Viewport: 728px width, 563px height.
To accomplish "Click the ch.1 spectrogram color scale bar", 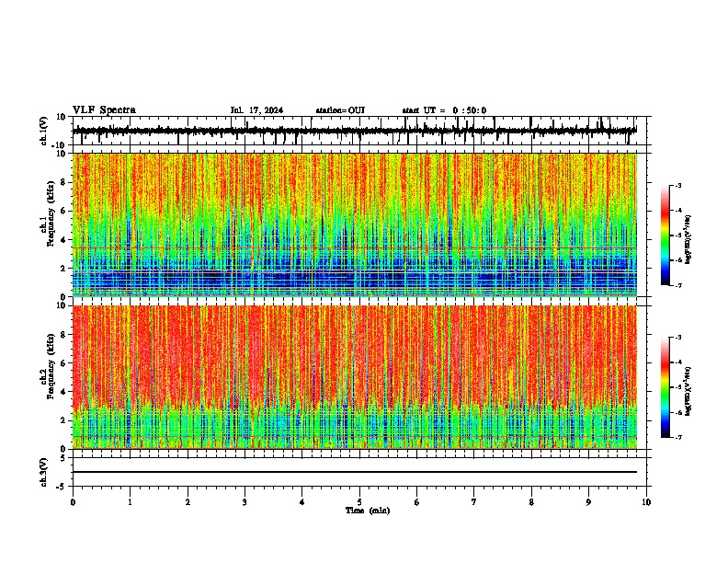I will (665, 236).
